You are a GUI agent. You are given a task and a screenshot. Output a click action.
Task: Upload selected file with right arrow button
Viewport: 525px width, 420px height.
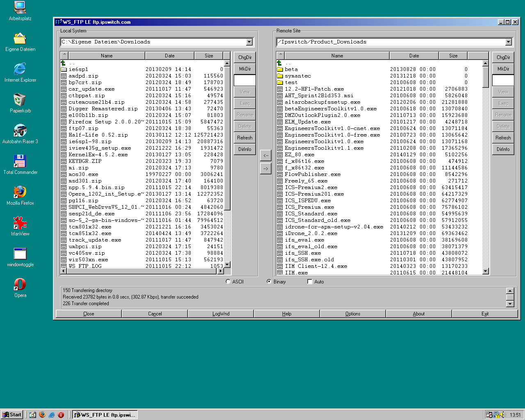click(266, 169)
